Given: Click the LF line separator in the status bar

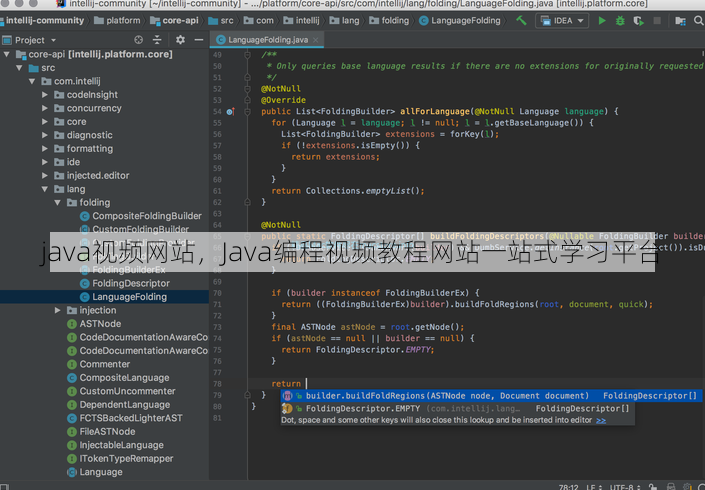Looking at the screenshot, I should [593, 487].
